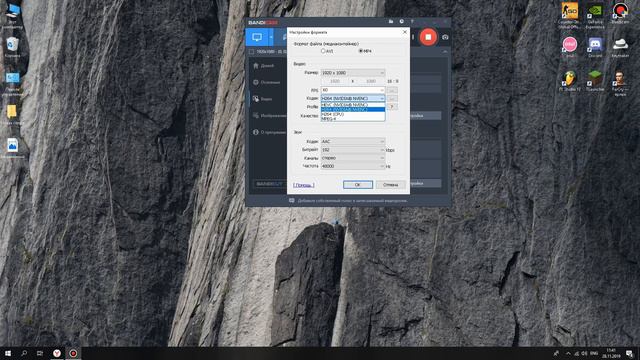Switch to Bandicam via taskbar icon
Screen dimensions: 640x360
click(73, 353)
